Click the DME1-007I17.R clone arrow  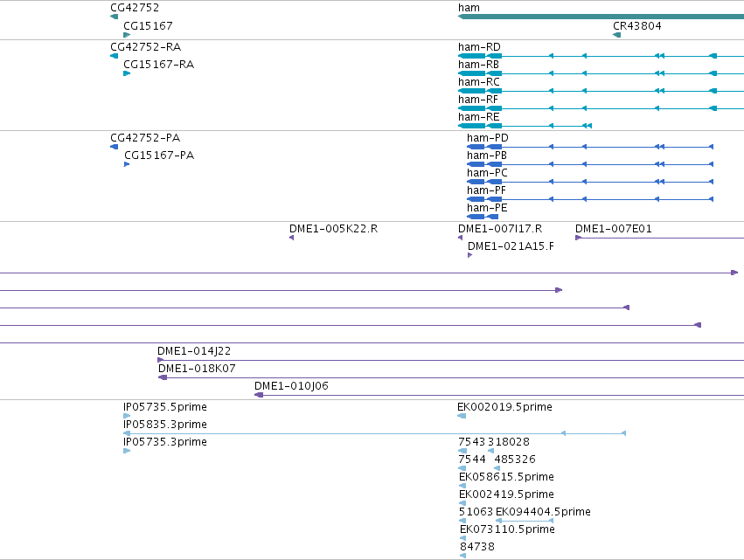click(x=460, y=238)
